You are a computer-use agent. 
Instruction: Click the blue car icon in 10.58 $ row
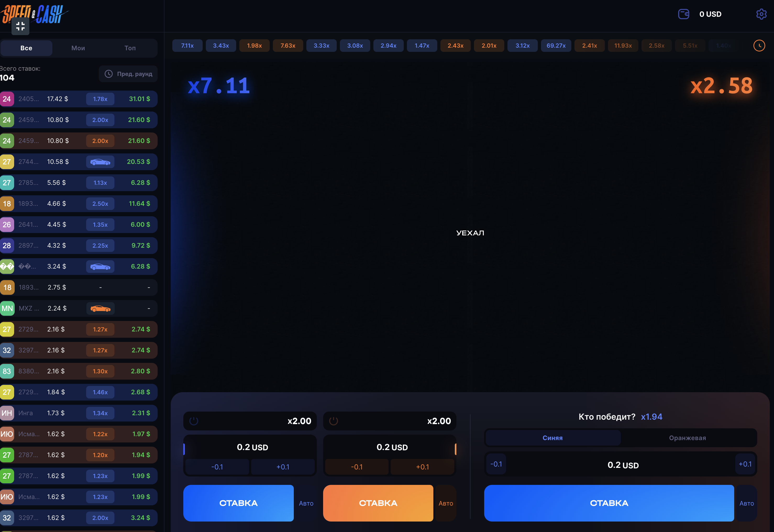[100, 162]
